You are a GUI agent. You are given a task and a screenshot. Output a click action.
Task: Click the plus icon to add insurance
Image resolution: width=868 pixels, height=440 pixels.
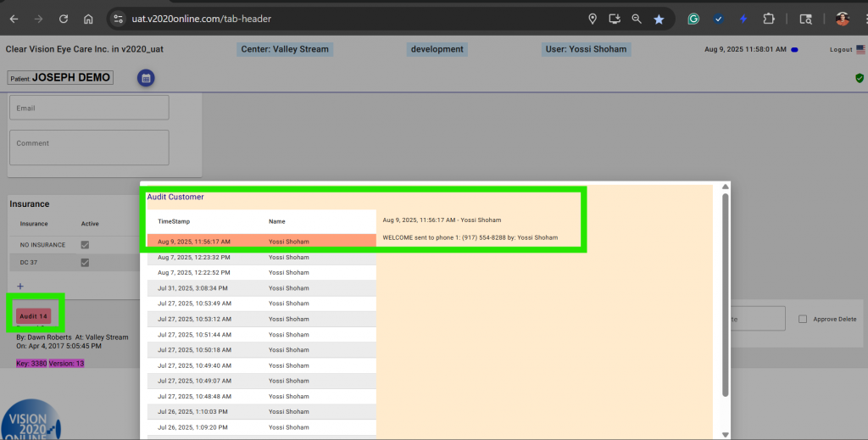coord(20,287)
